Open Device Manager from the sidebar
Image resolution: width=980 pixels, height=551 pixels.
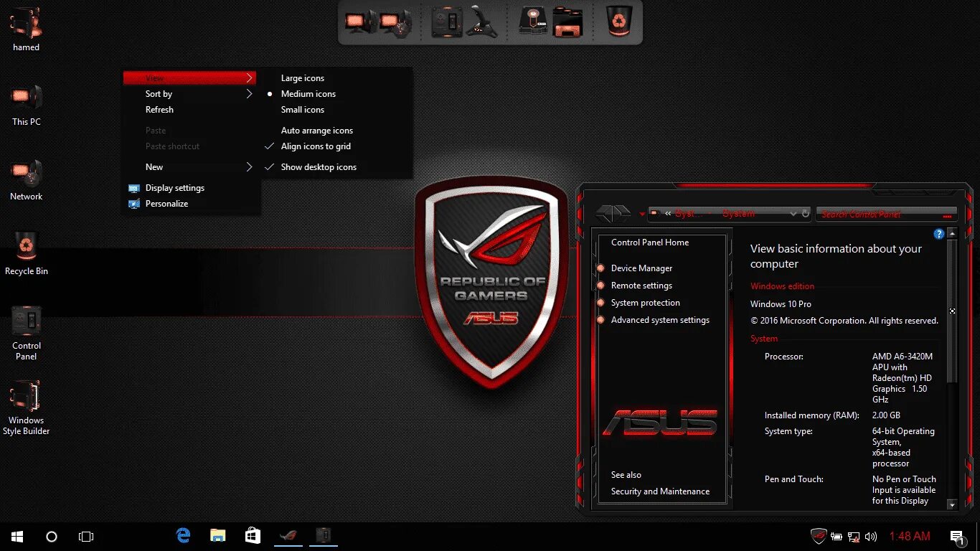click(641, 268)
